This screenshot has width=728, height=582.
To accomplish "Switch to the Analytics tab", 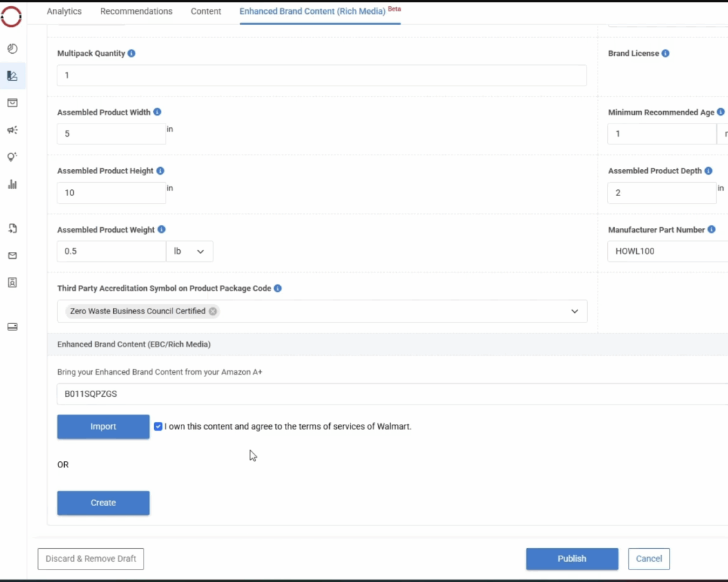I will click(x=63, y=11).
